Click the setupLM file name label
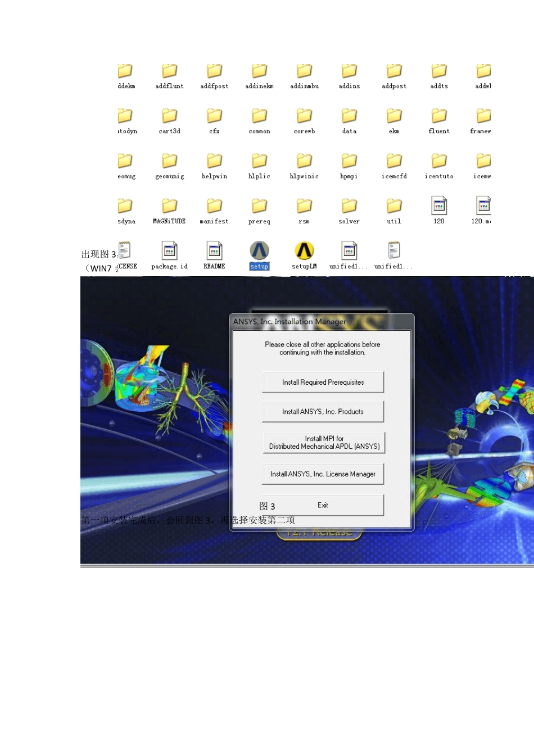The width and height of the screenshot is (534, 756). [304, 267]
